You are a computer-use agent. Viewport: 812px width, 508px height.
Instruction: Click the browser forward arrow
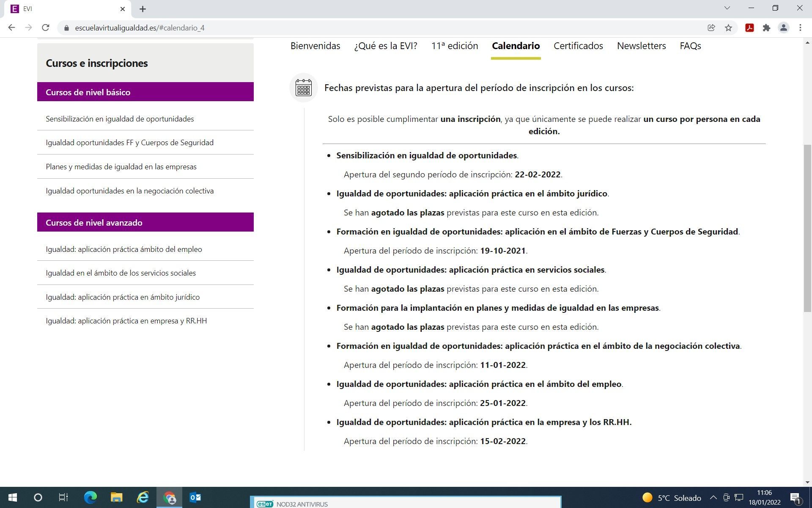click(x=28, y=28)
